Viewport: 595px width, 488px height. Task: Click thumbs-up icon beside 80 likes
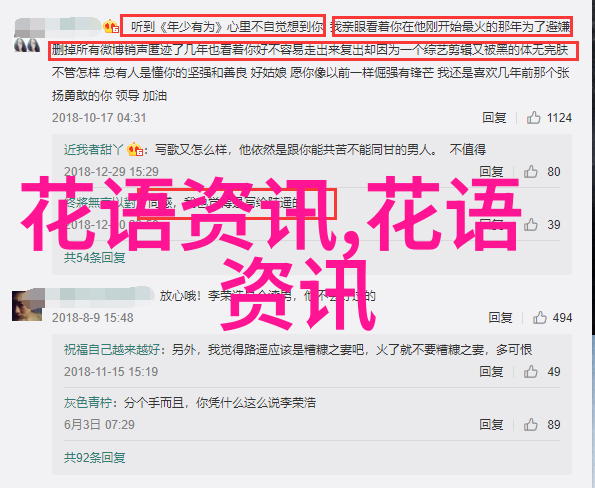pyautogui.click(x=530, y=172)
